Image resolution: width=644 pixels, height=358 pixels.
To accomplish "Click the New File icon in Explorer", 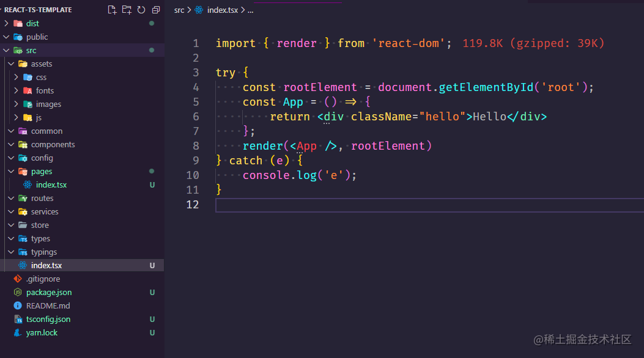I will [x=112, y=9].
